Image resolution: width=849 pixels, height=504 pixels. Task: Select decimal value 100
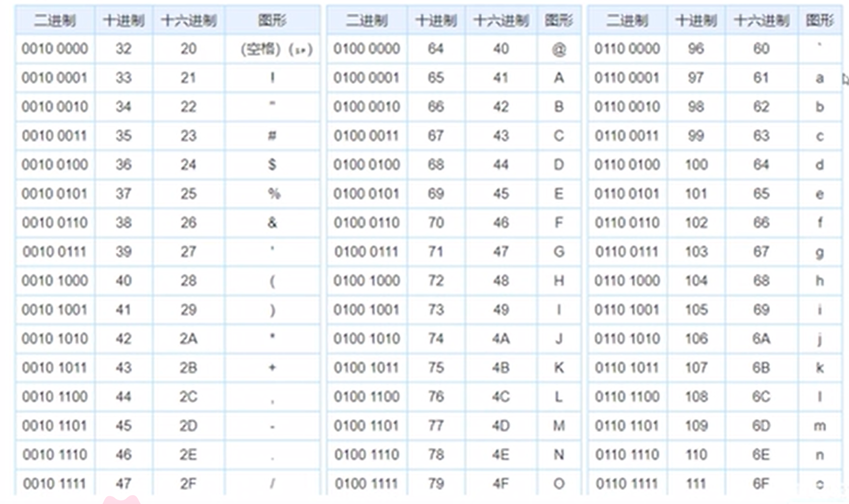[696, 165]
